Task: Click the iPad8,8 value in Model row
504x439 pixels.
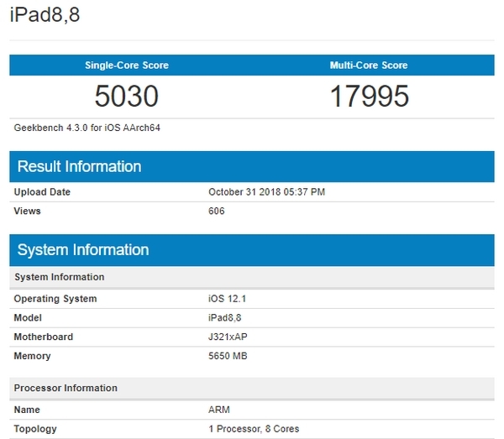Action: pyautogui.click(x=225, y=318)
